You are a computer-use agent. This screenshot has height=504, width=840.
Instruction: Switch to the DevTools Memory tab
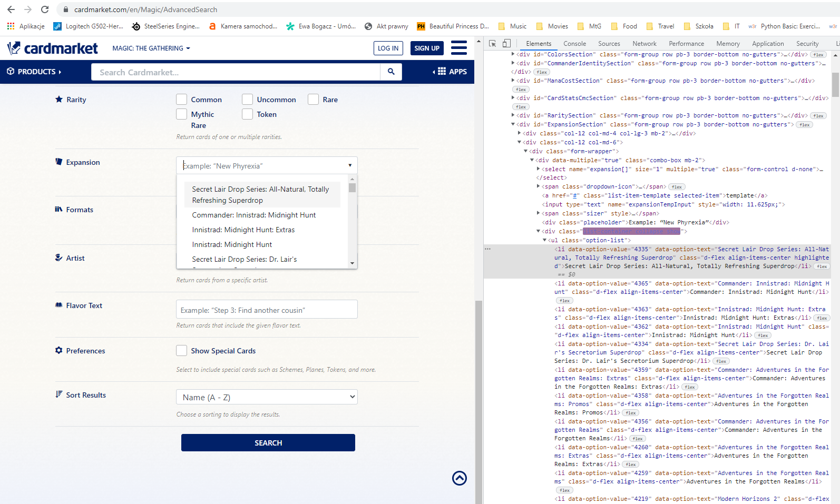pyautogui.click(x=728, y=44)
